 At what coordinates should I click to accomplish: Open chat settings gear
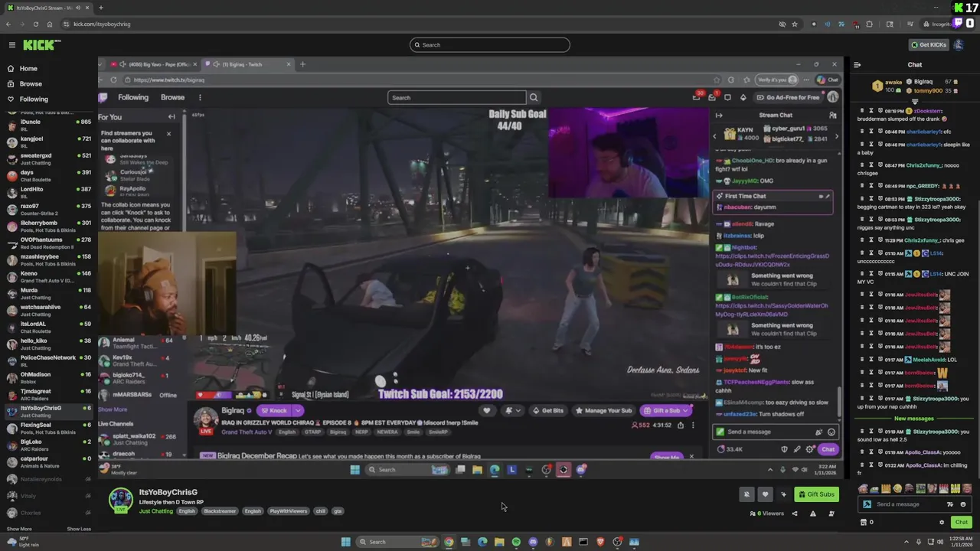pos(942,522)
